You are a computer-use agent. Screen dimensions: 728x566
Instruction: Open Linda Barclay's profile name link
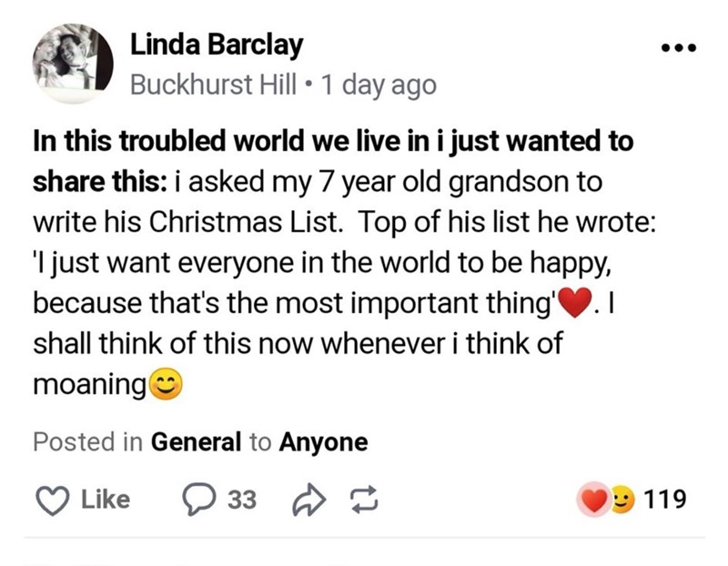[217, 44]
